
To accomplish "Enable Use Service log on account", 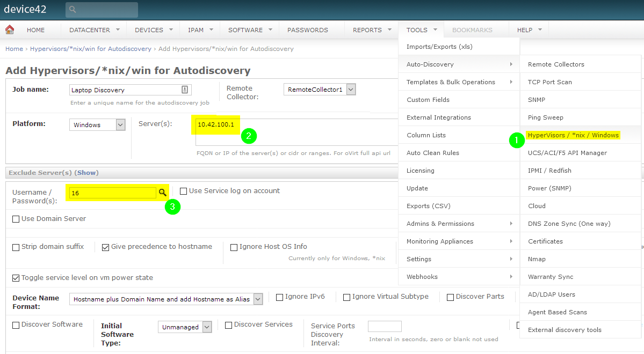I will [x=183, y=190].
